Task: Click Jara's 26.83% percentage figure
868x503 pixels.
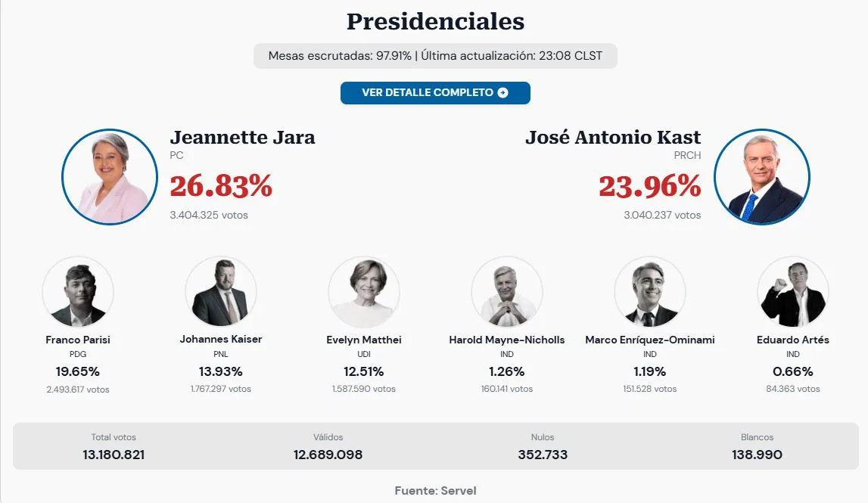Action: click(x=222, y=187)
